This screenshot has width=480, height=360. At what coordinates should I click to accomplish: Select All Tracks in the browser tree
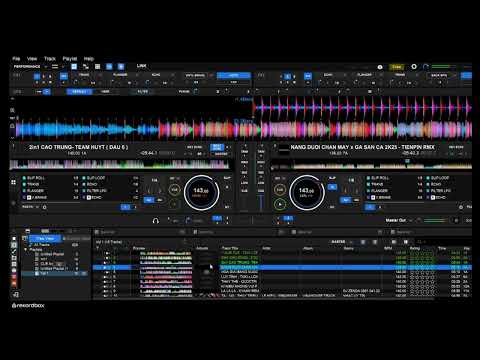42,245
